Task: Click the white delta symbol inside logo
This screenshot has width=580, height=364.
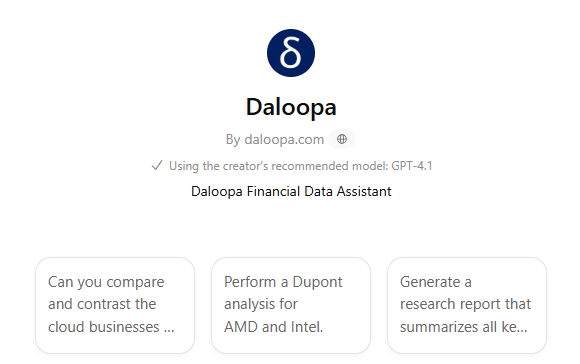Action: point(290,53)
